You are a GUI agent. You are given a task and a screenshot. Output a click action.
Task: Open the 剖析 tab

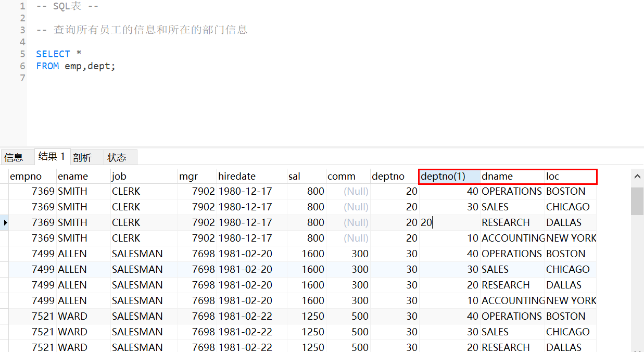pyautogui.click(x=82, y=157)
